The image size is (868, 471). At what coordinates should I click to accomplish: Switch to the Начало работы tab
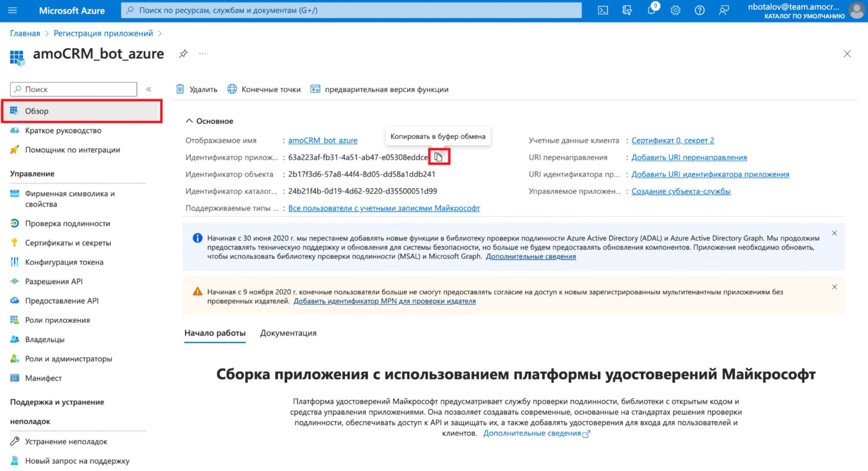[x=215, y=333]
